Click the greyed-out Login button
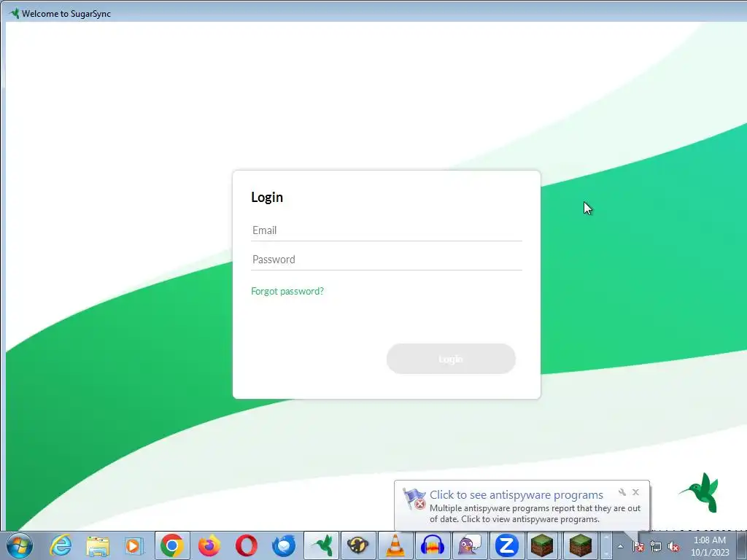This screenshot has width=747, height=560. tap(451, 359)
